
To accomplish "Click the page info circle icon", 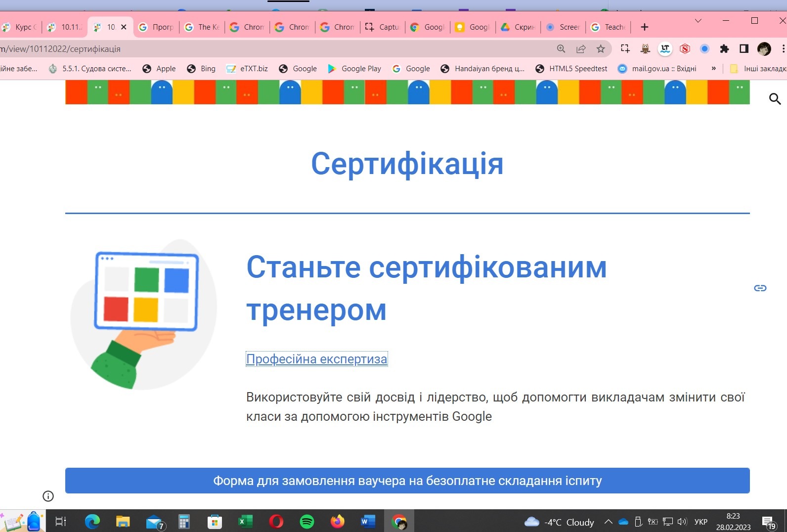I will click(x=48, y=496).
